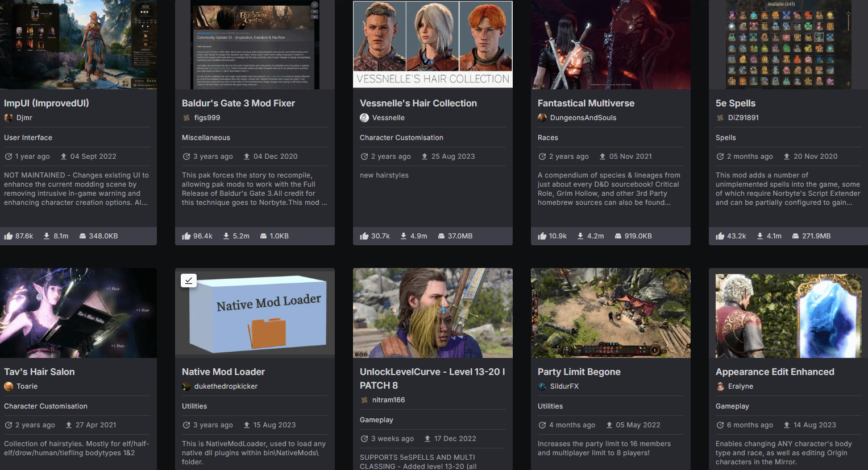Click the file size icon beside 271.9MB
The image size is (868, 470).
click(x=796, y=236)
